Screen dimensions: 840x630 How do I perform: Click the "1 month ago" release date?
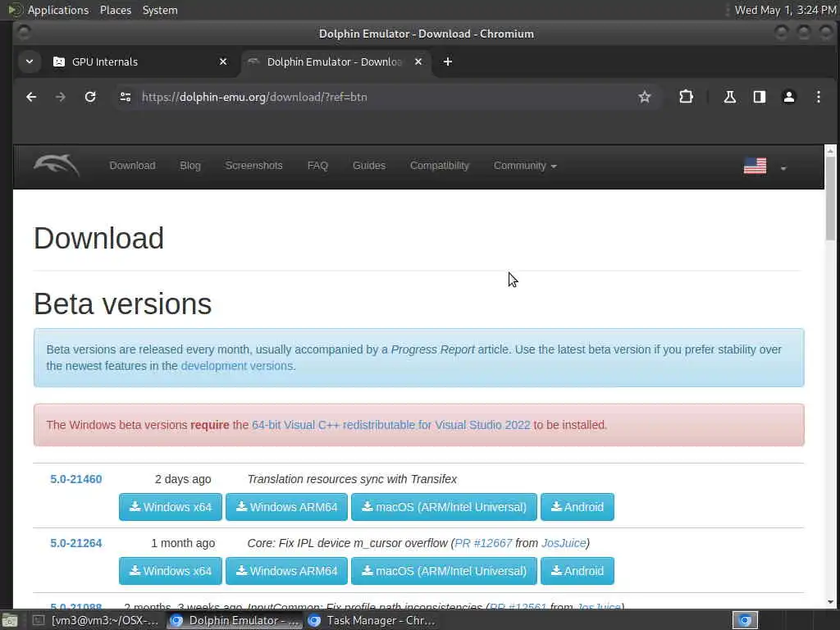(x=183, y=543)
